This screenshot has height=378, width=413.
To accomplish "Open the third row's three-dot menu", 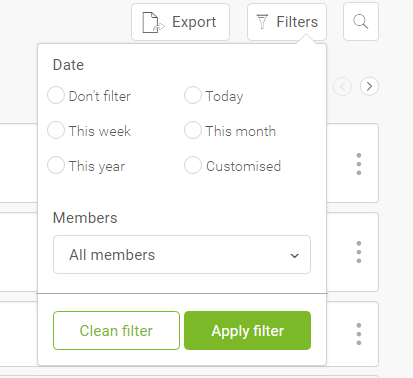I will pos(359,334).
